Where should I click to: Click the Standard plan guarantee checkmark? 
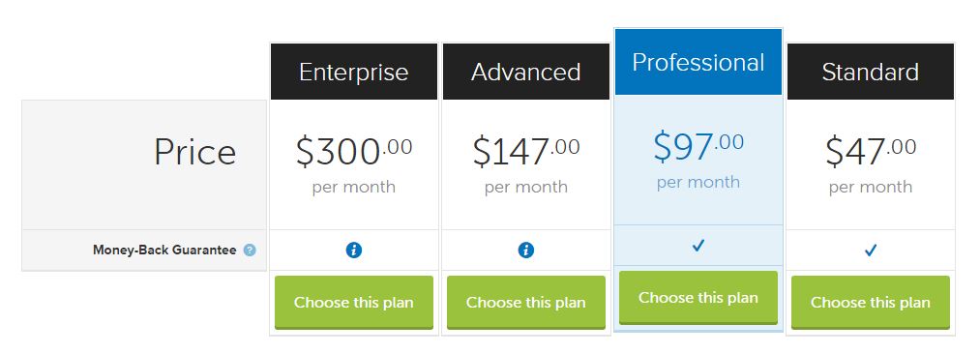coord(871,251)
